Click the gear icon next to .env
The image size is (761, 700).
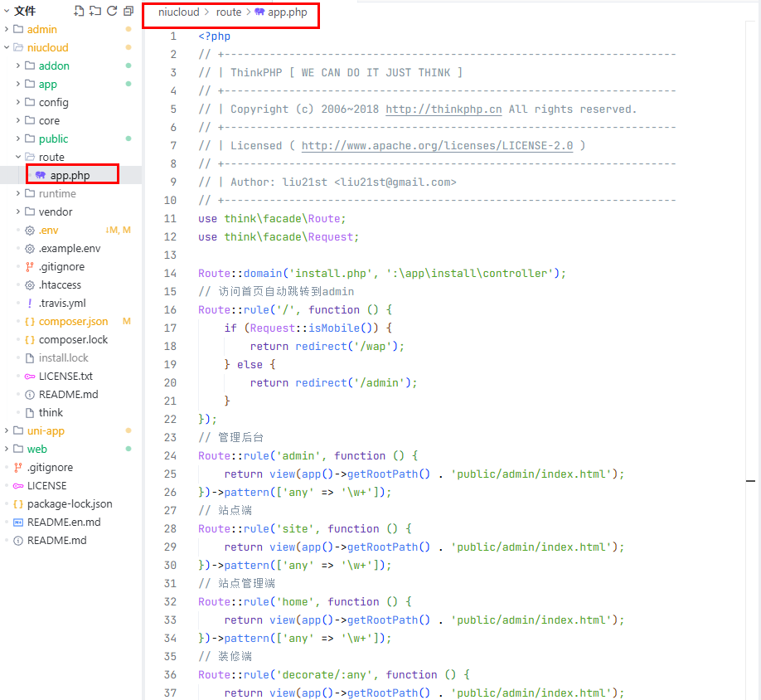(x=30, y=230)
